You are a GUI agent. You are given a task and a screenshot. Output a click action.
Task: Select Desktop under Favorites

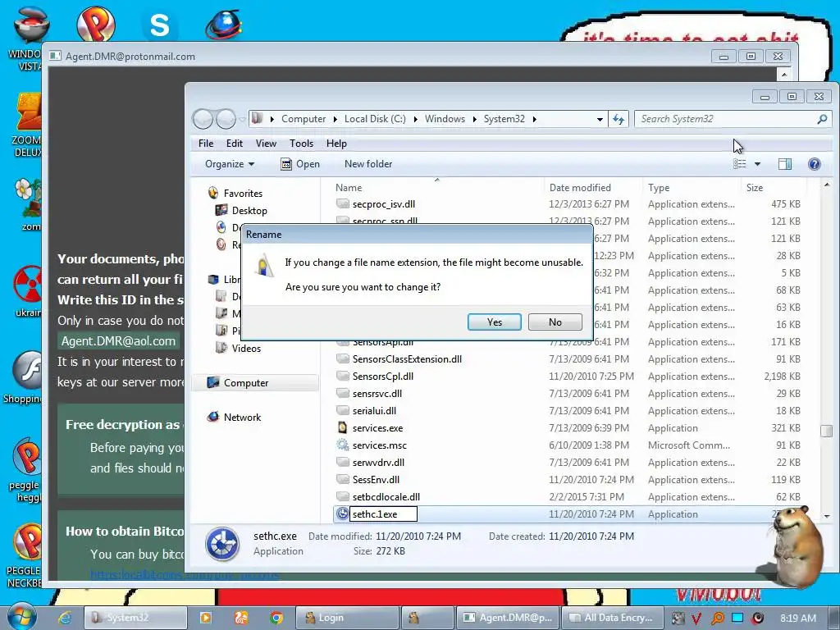pyautogui.click(x=249, y=211)
